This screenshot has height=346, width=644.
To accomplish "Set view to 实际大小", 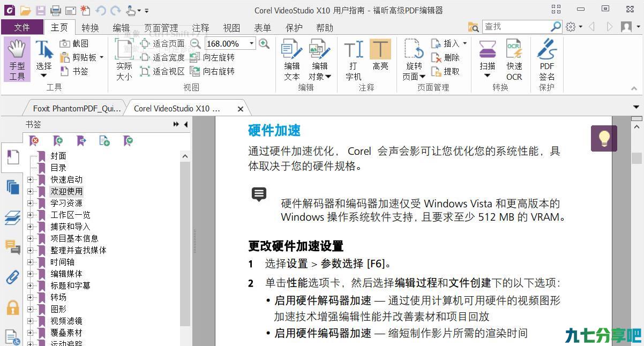I will pos(124,59).
